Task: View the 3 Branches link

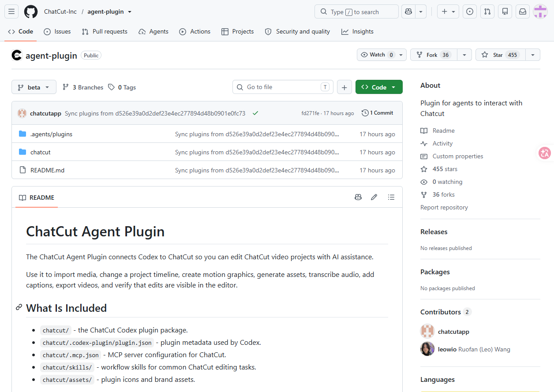Action: point(83,87)
